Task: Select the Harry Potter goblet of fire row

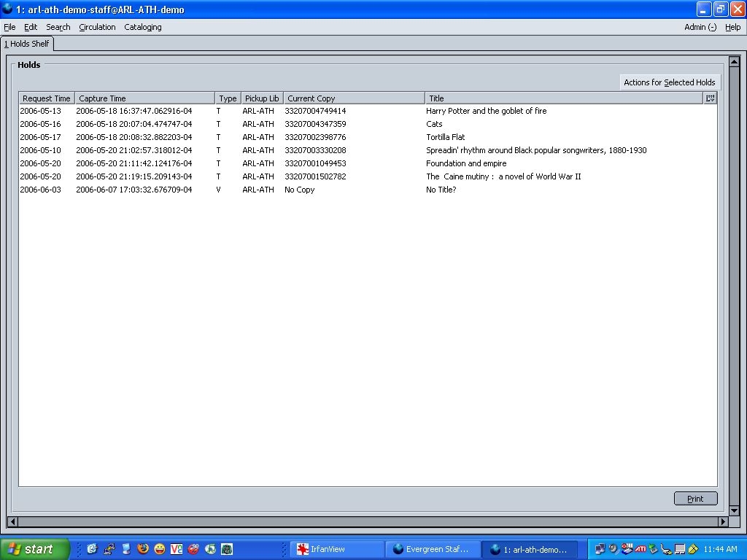Action: [x=486, y=111]
